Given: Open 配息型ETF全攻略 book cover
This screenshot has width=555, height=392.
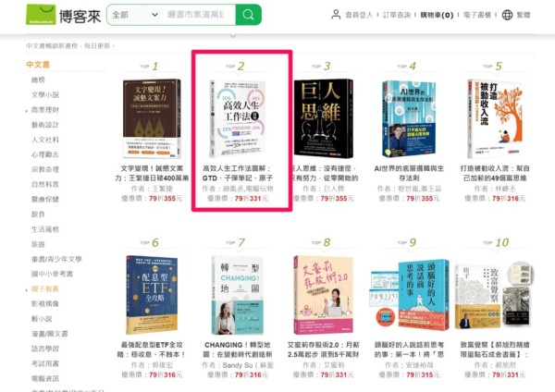Looking at the screenshot, I should 152,295.
